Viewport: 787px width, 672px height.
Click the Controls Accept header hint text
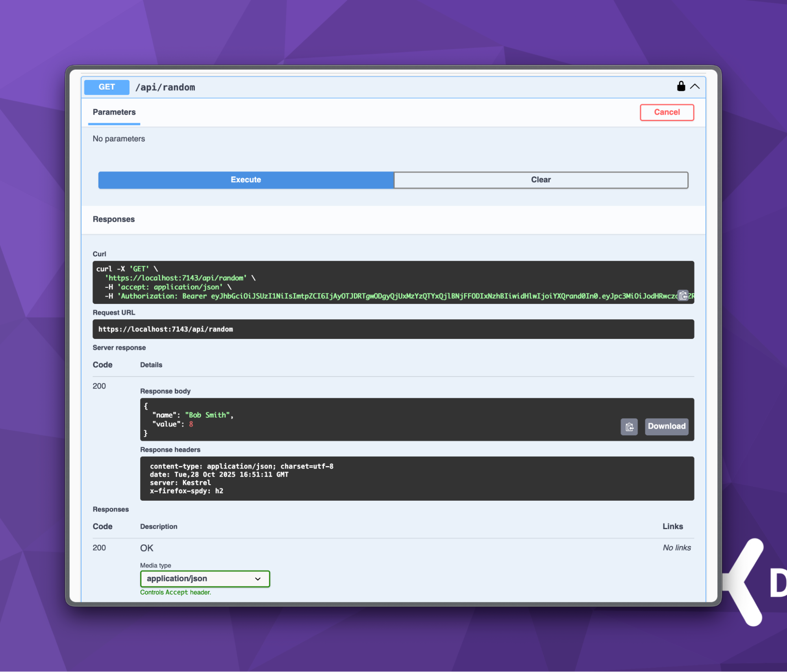point(176,592)
